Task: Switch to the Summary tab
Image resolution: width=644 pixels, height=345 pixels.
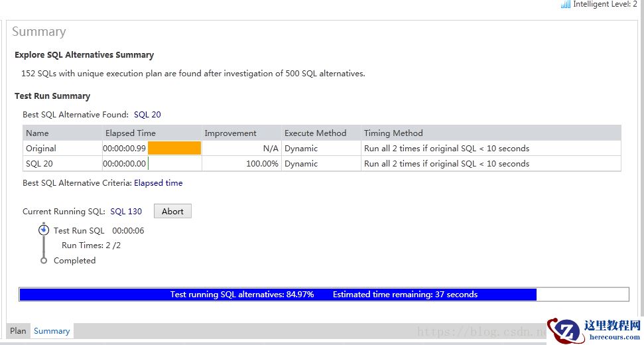Action: [x=52, y=330]
